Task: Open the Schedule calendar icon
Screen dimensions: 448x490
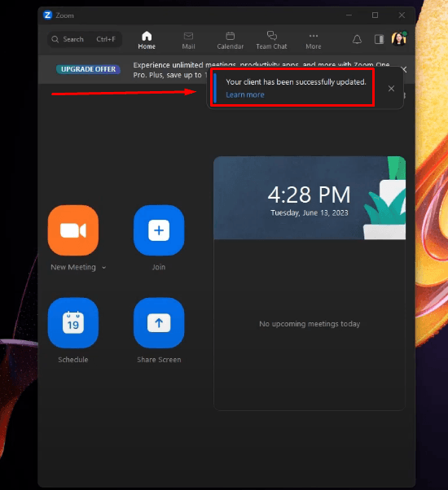Action: point(73,323)
